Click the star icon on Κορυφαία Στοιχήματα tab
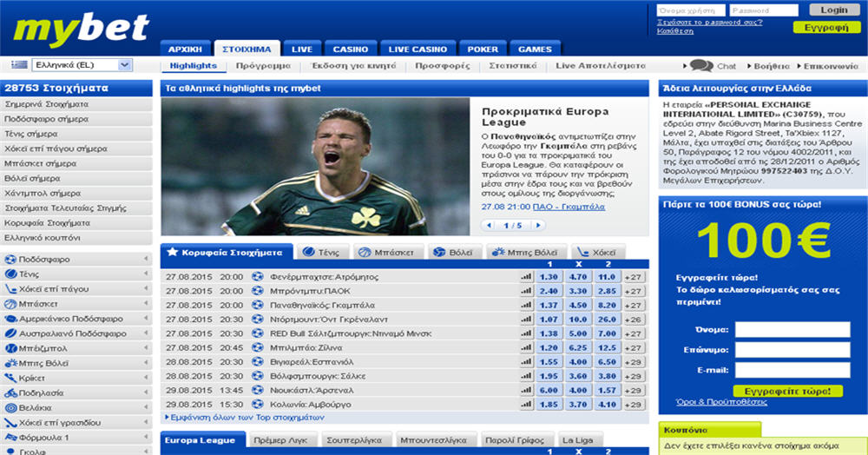The image size is (868, 455). coord(172,252)
